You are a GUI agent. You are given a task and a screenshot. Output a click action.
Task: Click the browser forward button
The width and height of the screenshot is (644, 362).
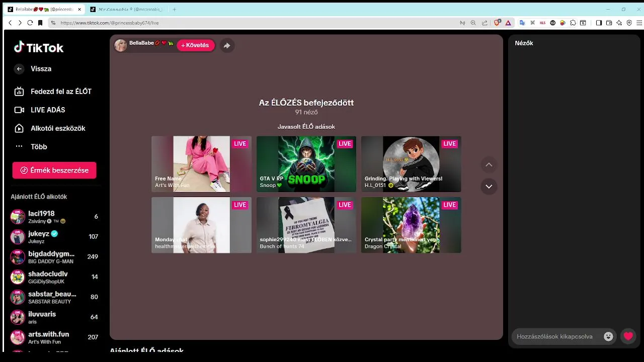[20, 23]
